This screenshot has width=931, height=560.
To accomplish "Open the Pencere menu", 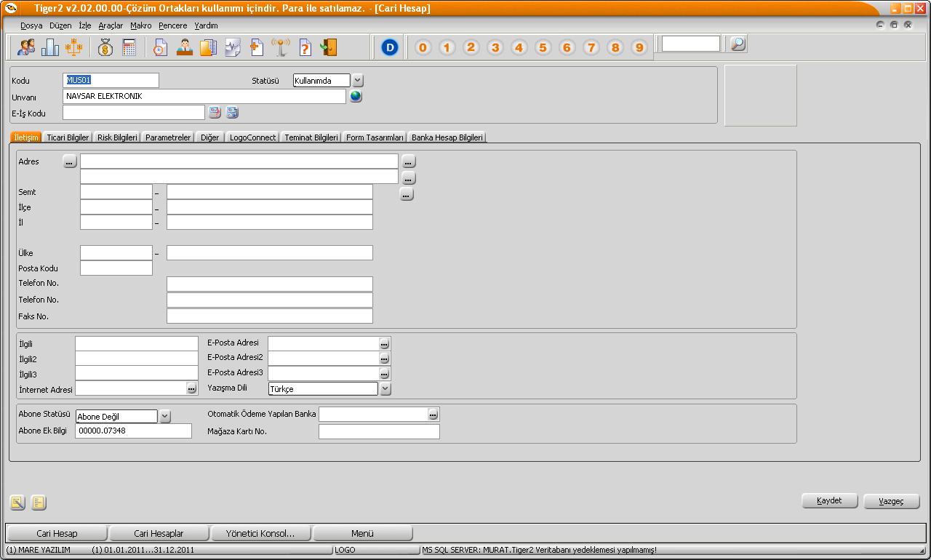I will coord(173,25).
